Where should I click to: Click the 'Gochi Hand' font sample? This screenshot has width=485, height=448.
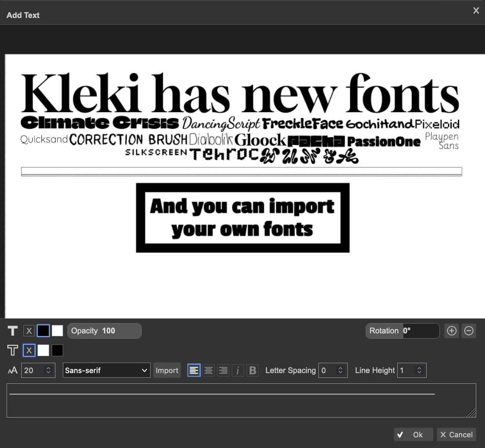380,124
